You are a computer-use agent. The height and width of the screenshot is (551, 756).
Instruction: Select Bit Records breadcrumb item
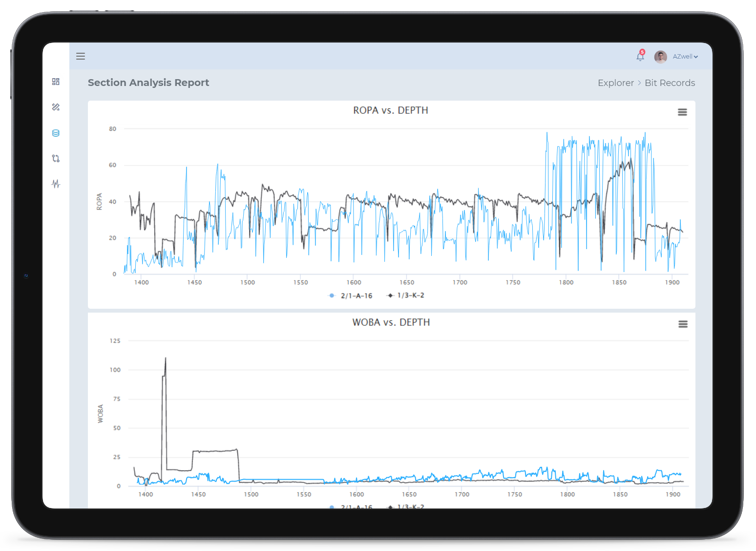coord(670,83)
